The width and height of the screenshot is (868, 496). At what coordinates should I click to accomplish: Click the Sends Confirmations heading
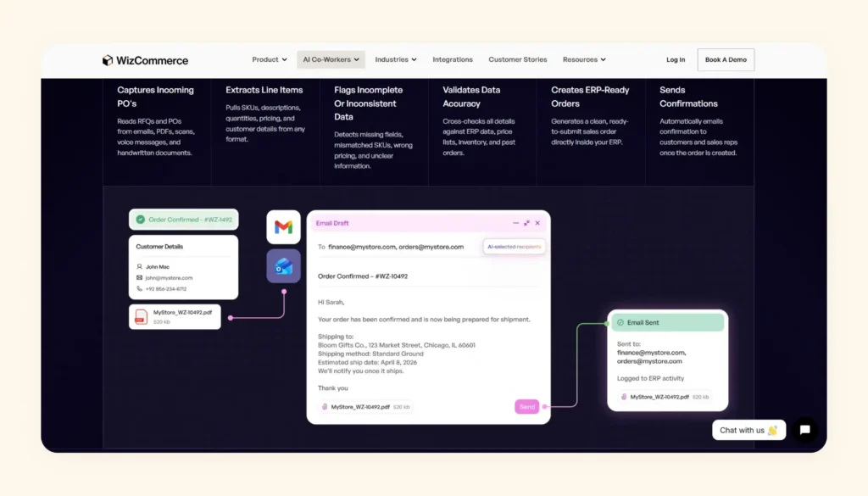click(x=688, y=97)
